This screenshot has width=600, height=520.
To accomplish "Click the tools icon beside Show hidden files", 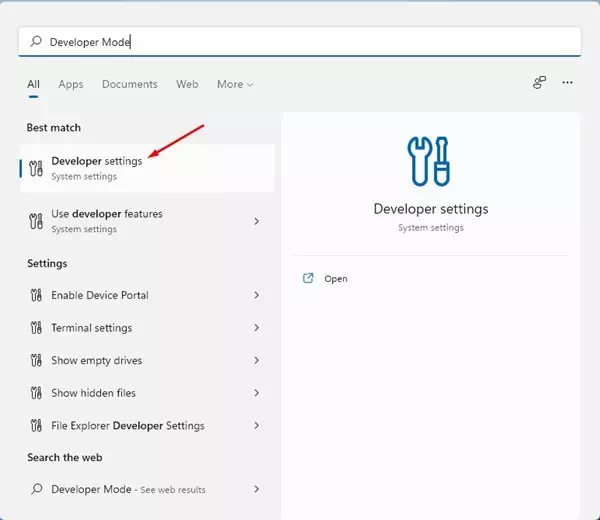I will (x=36, y=393).
